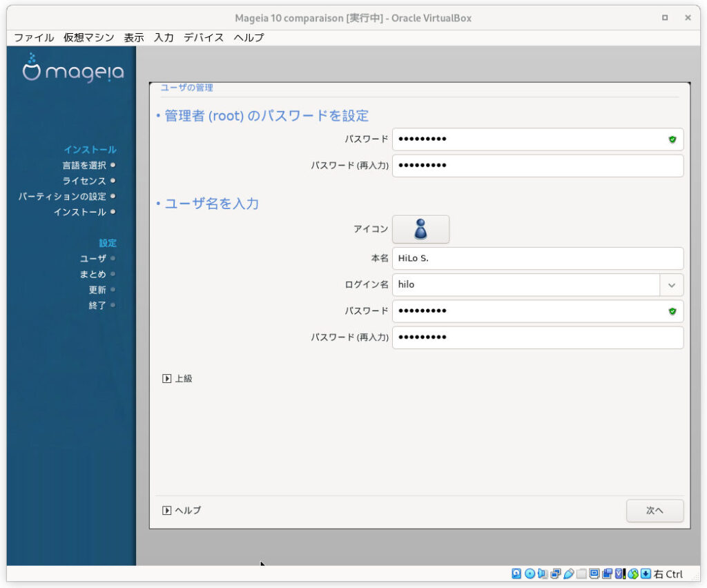The height and width of the screenshot is (588, 707).
Task: Click the keyboard capture arrow icon
Action: pyautogui.click(x=646, y=574)
